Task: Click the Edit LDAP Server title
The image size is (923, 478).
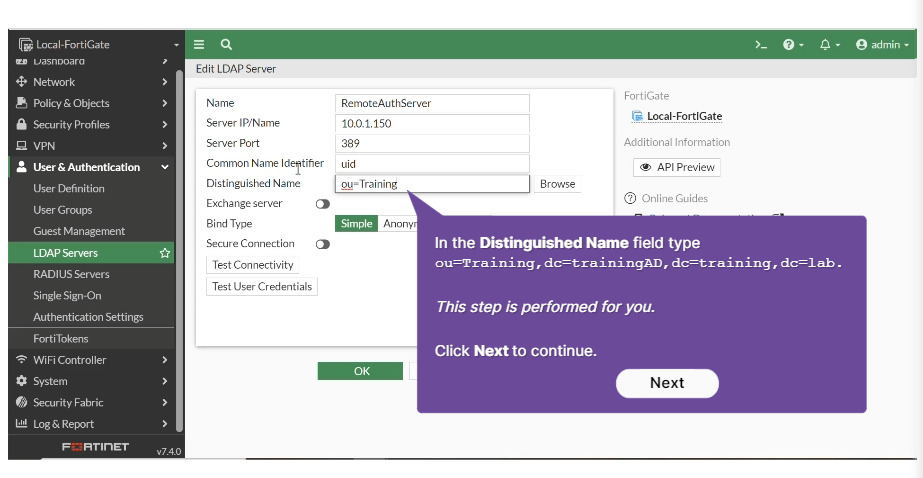Action: pyautogui.click(x=236, y=69)
